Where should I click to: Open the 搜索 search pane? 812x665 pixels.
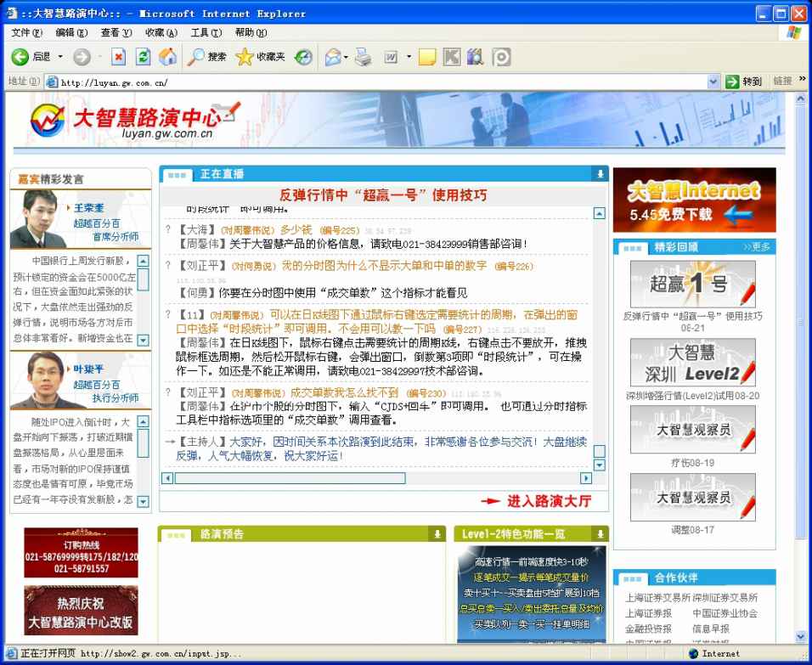pos(206,56)
